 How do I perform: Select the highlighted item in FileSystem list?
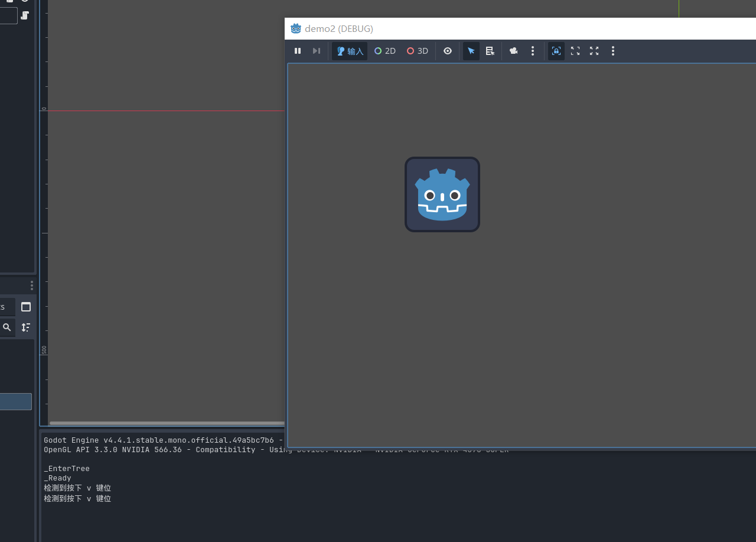[x=16, y=401]
